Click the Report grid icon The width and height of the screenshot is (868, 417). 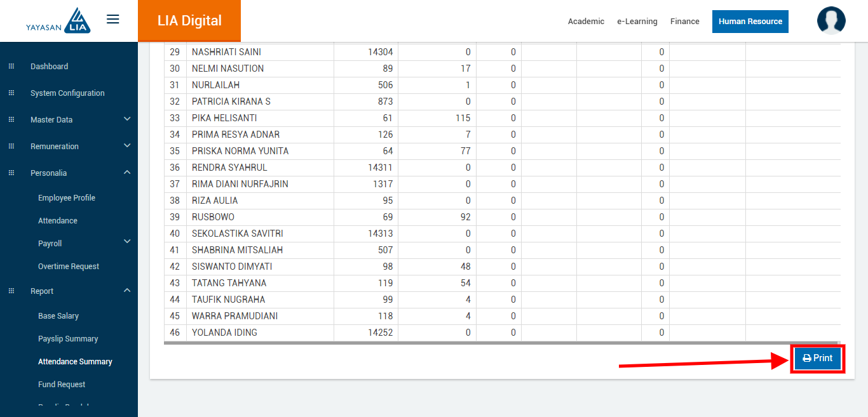(x=11, y=291)
